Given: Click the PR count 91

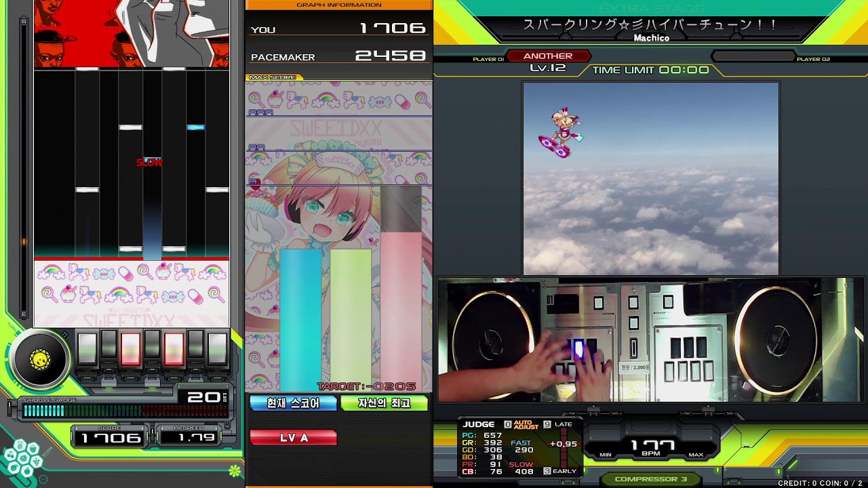Looking at the screenshot, I should click(x=496, y=465).
